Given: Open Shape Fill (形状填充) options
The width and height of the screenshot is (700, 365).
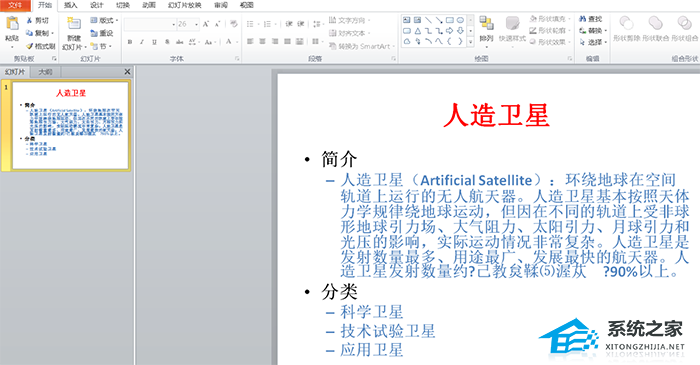Looking at the screenshot, I should pyautogui.click(x=550, y=19).
